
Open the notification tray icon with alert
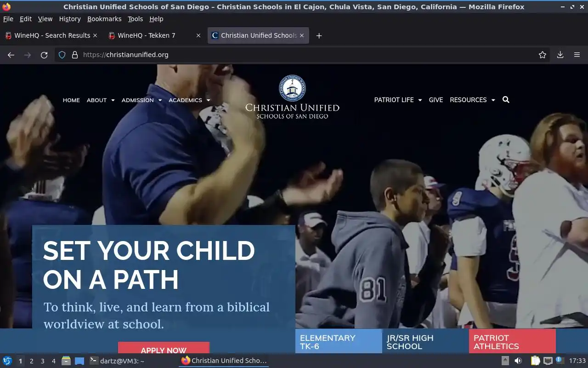pyautogui.click(x=560, y=361)
